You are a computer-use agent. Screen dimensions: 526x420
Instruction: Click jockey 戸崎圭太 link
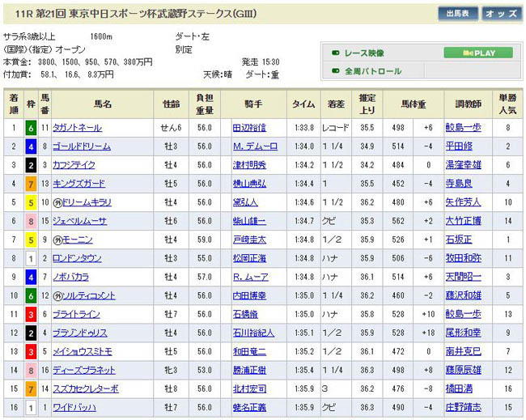pos(248,240)
